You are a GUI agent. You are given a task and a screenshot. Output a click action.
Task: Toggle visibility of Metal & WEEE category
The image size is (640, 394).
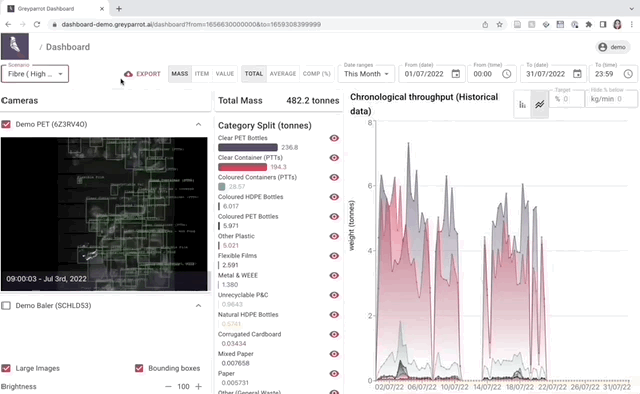(334, 275)
